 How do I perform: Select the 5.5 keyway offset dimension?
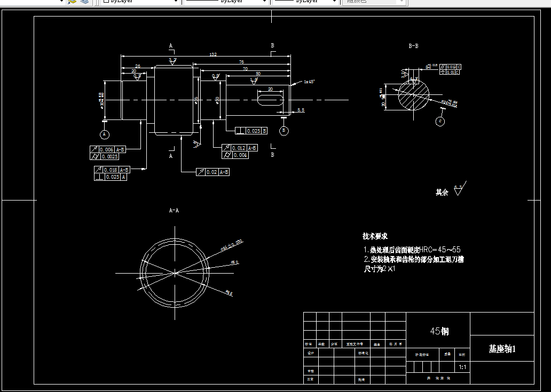(x=301, y=110)
